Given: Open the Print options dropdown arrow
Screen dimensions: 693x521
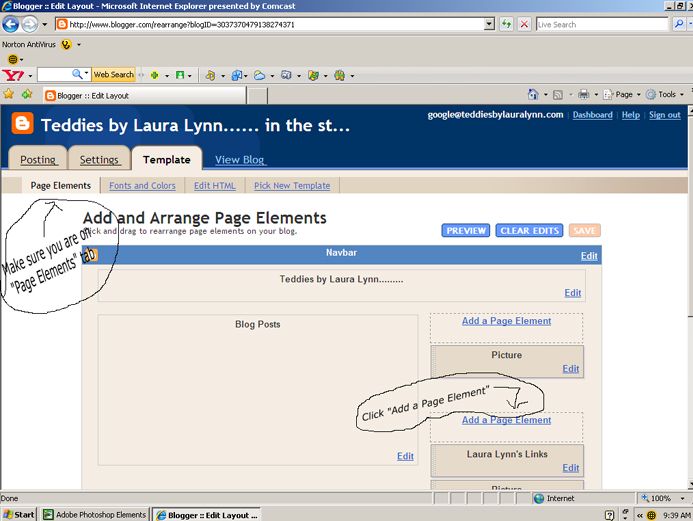Looking at the screenshot, I should point(596,95).
